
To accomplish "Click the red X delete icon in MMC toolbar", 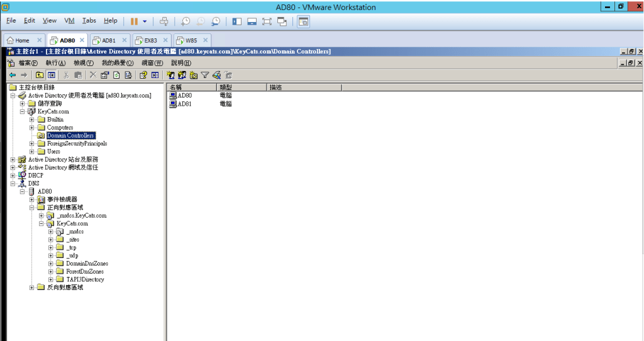I will pyautogui.click(x=93, y=75).
